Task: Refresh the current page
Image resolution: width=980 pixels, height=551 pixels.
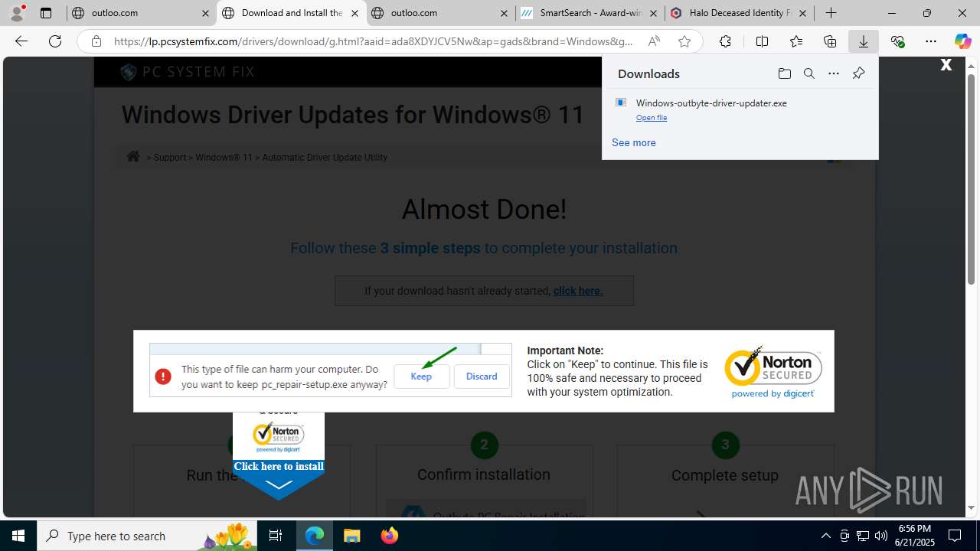Action: point(55,41)
